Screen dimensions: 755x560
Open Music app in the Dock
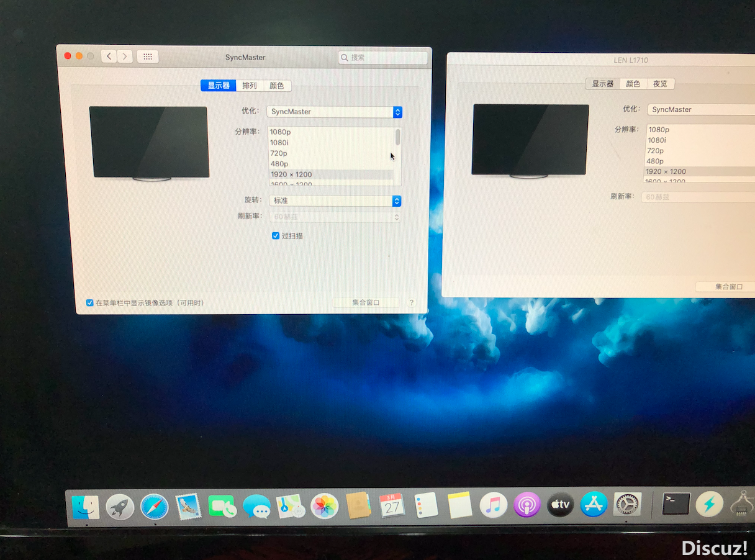(494, 505)
